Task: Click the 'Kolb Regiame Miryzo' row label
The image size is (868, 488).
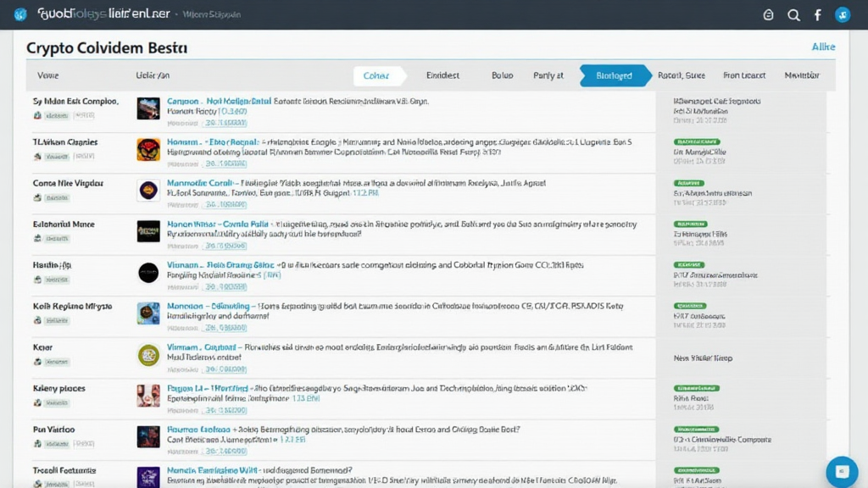Action: [72, 306]
